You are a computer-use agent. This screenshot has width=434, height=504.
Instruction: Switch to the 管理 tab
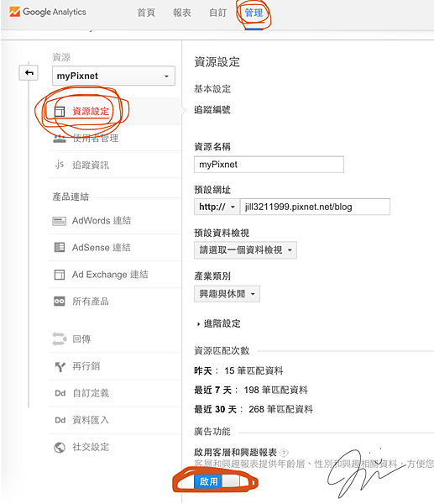[254, 13]
